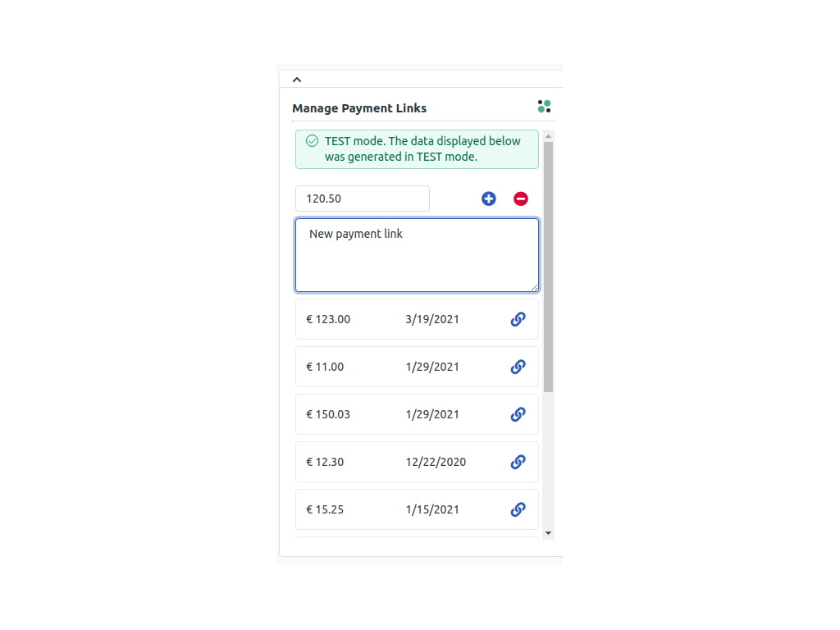
Task: Click the red minus icon
Action: point(521,199)
